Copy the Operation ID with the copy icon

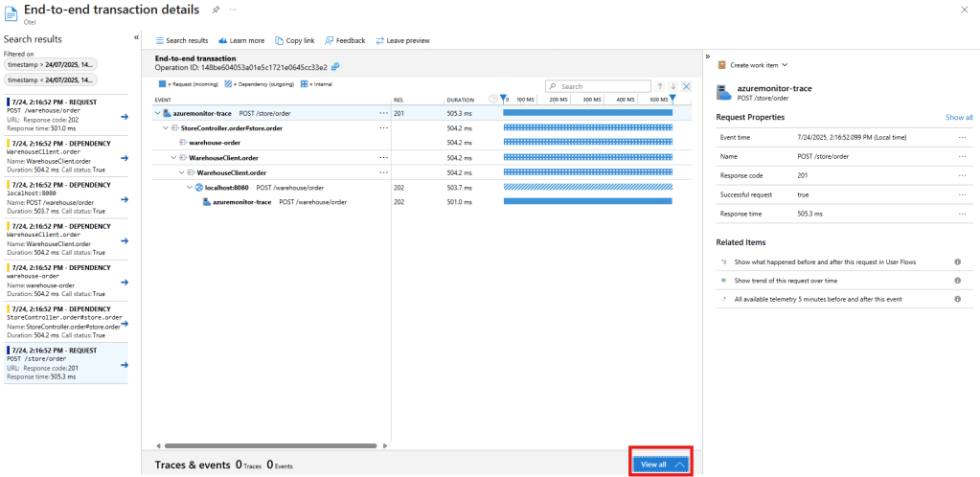click(335, 67)
